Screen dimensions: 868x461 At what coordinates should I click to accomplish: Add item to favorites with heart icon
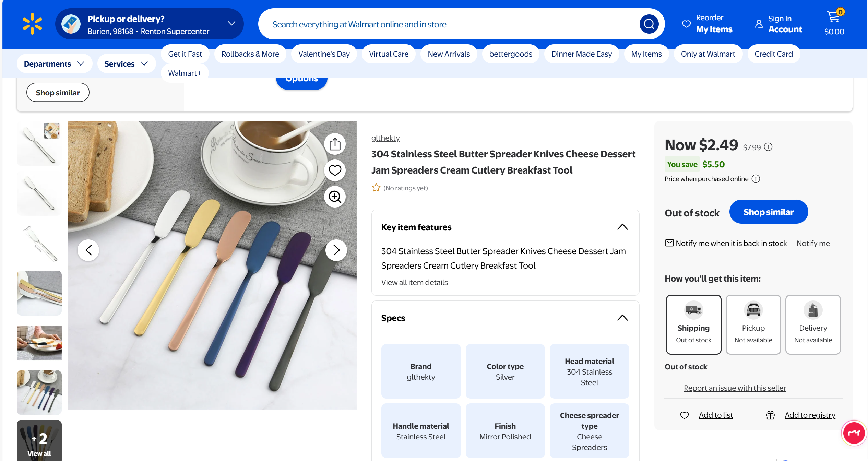point(335,170)
